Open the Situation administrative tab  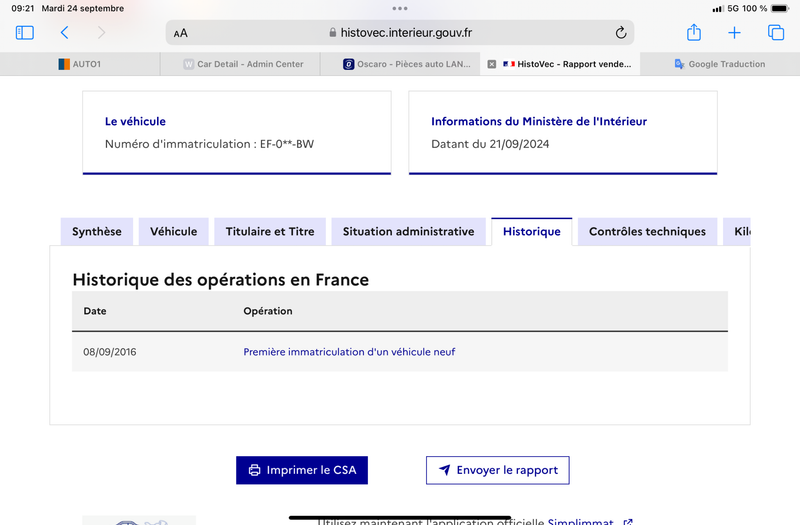pyautogui.click(x=409, y=232)
